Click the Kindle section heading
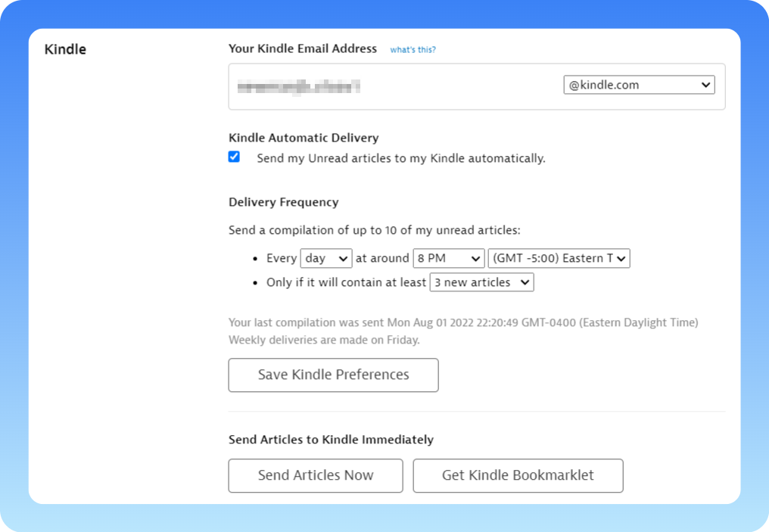Screen dimensions: 769x532 [66, 50]
